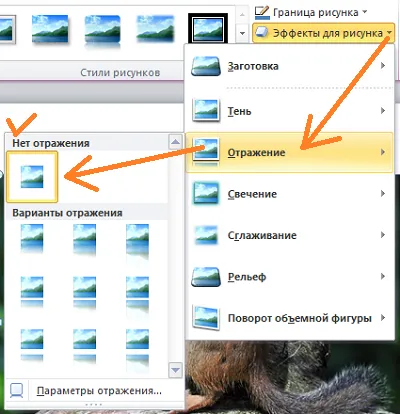This screenshot has height=414, width=400.
Task: Open the Тень submenu
Action: click(290, 111)
